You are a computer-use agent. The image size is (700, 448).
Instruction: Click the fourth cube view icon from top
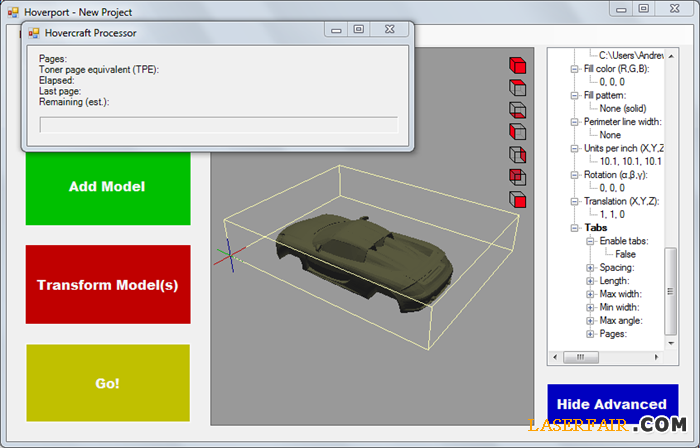(x=517, y=131)
